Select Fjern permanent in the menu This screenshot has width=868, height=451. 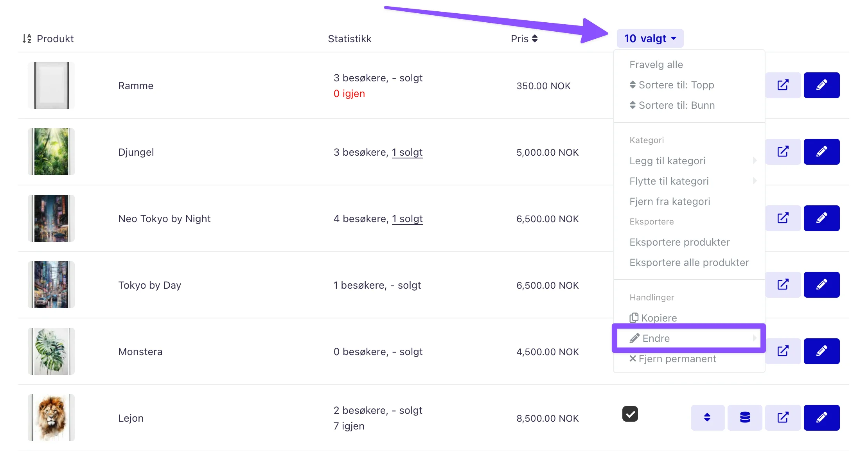[673, 359]
